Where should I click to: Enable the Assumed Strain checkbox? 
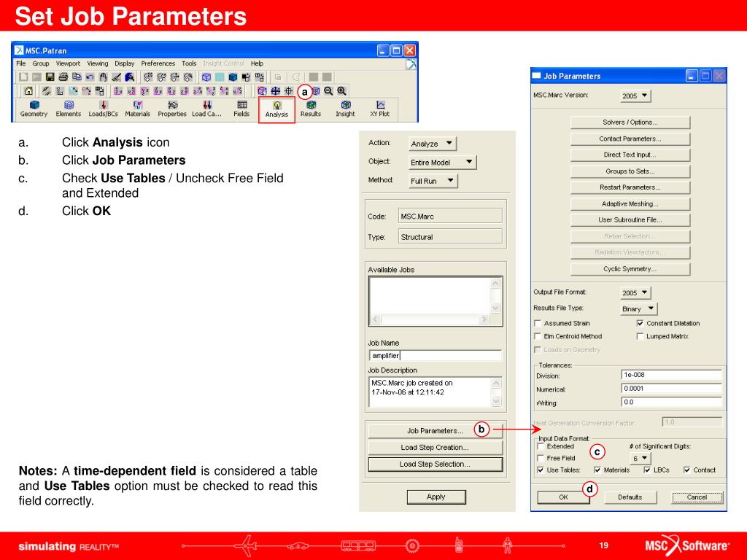(x=538, y=323)
